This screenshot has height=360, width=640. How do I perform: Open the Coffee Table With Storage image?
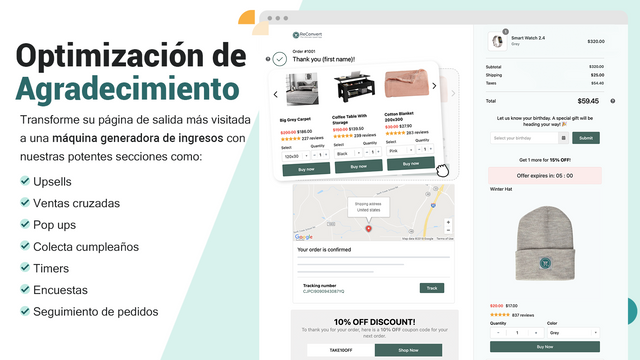[354, 88]
